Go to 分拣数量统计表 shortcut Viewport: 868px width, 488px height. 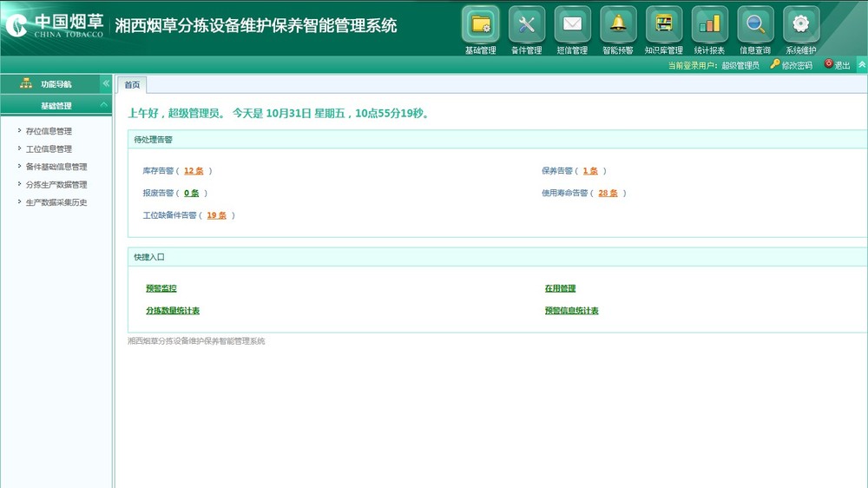[173, 310]
